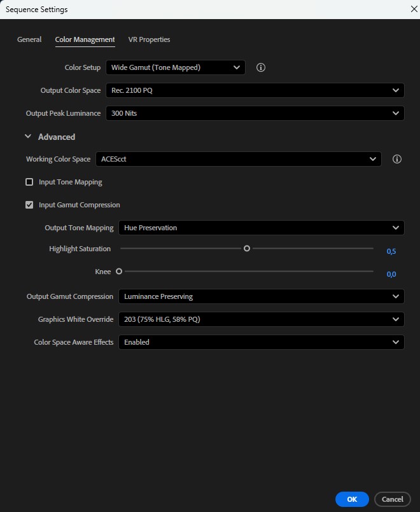Expand the Output Peak Luminance dropdown
Image resolution: width=420 pixels, height=512 pixels.
click(x=255, y=113)
